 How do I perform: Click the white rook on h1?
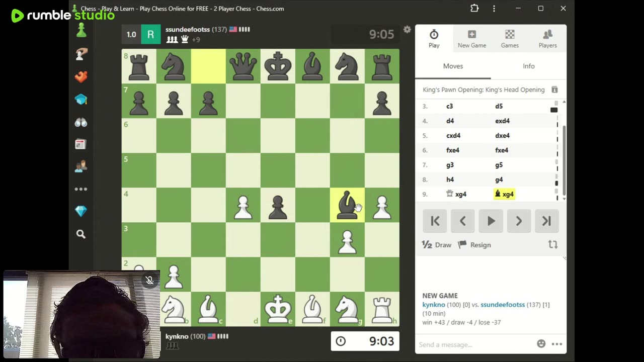382,309
